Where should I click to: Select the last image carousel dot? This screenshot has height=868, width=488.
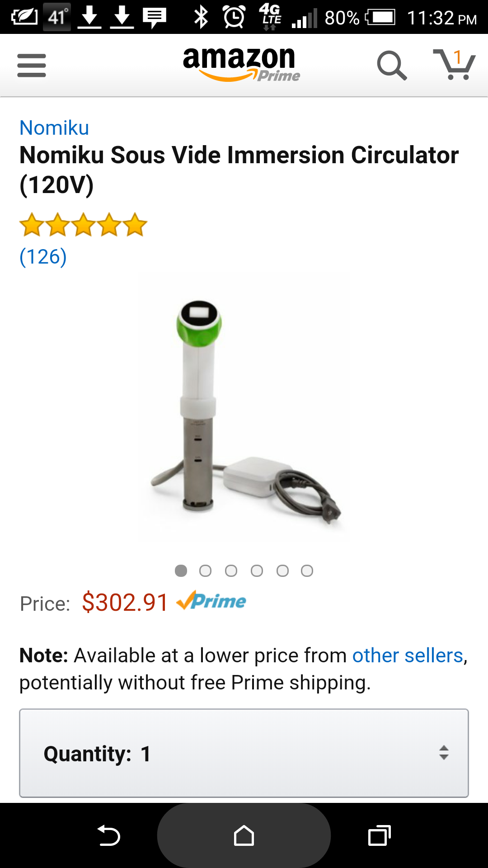point(307,571)
